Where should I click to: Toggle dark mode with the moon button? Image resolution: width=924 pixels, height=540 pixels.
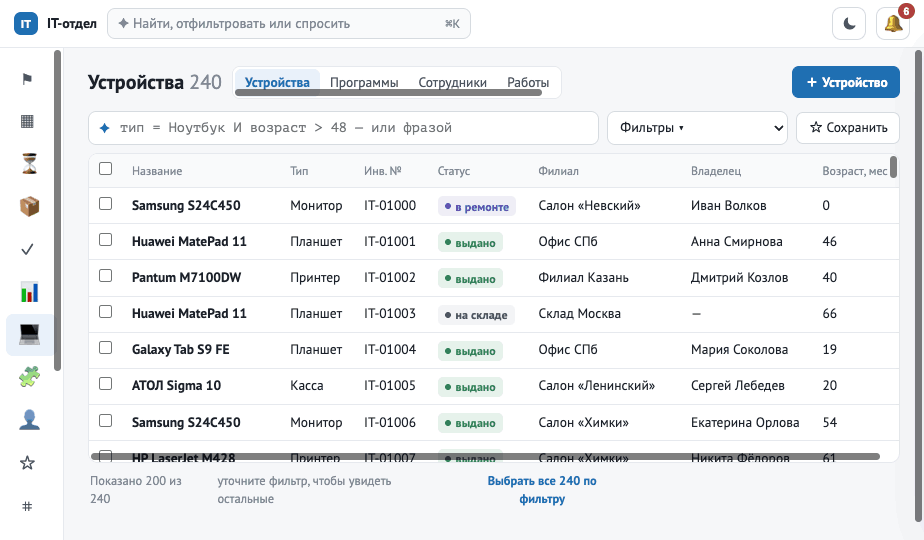849,24
